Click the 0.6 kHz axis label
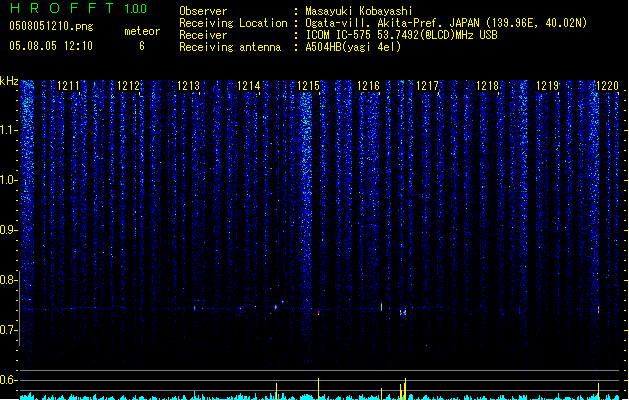This screenshot has height=400, width=629. click(8, 380)
